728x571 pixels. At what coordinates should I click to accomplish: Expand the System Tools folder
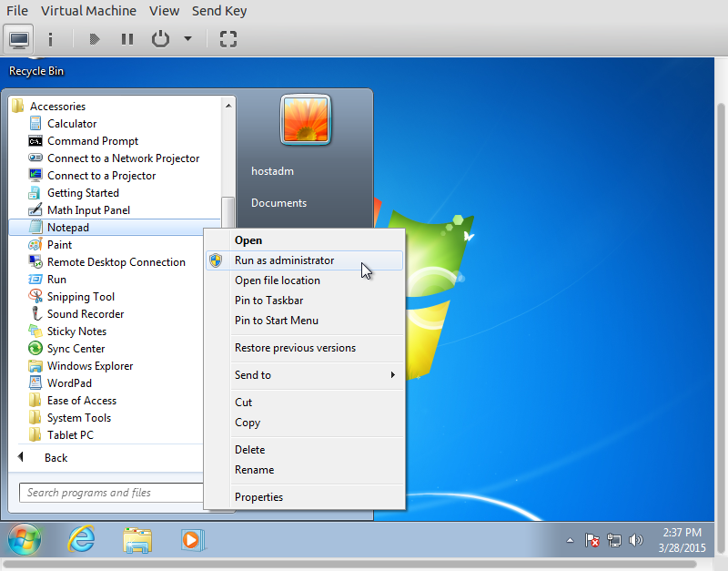78,418
